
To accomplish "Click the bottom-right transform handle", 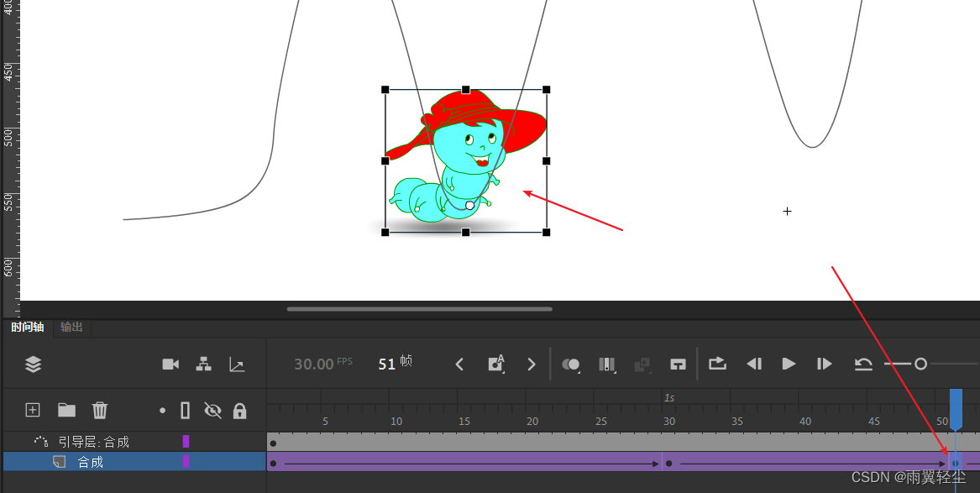I will 546,233.
